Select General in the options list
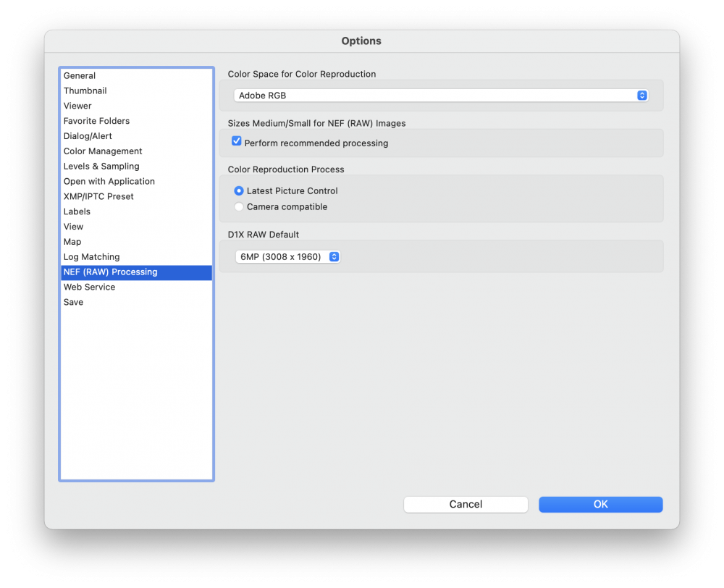Screen dimensions: 724x588 click(x=136, y=76)
